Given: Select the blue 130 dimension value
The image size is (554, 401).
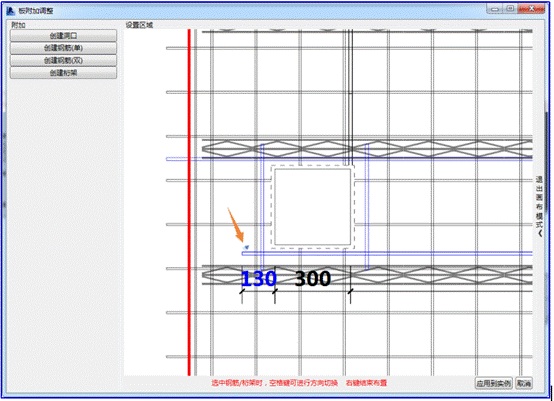Looking at the screenshot, I should [x=259, y=278].
